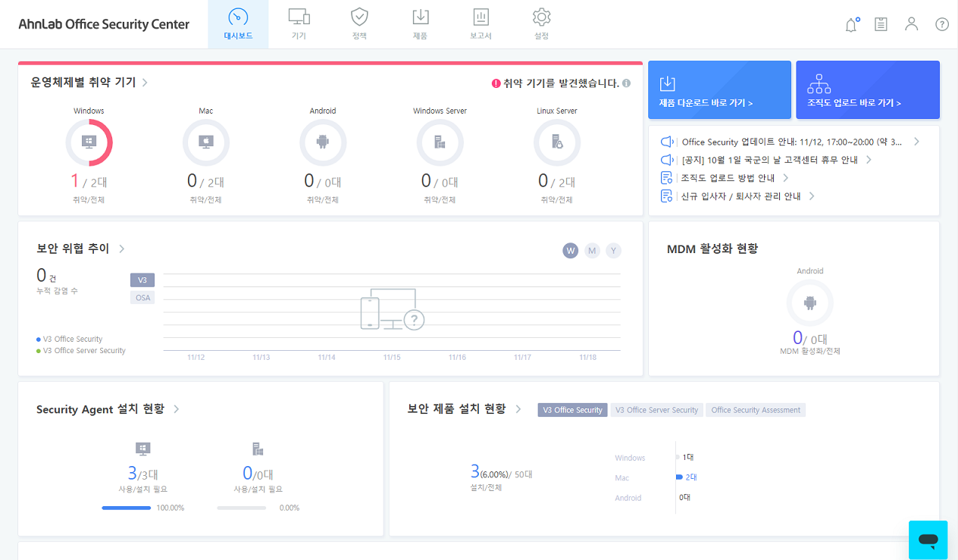Click the Windows 1 / 2대 vulnerable count

coord(89,181)
